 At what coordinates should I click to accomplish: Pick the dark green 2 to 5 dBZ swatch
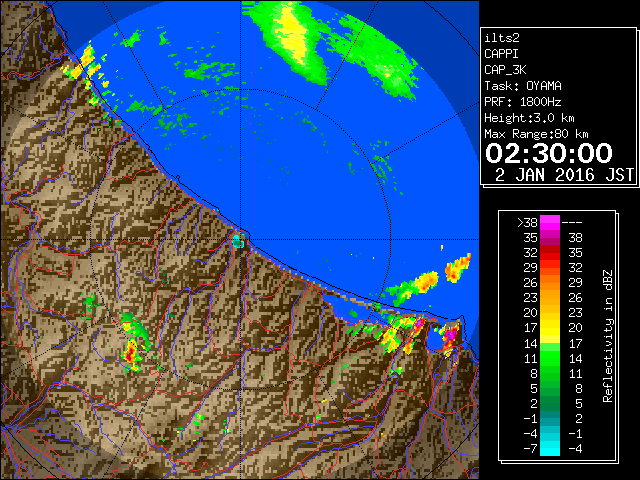[550, 404]
